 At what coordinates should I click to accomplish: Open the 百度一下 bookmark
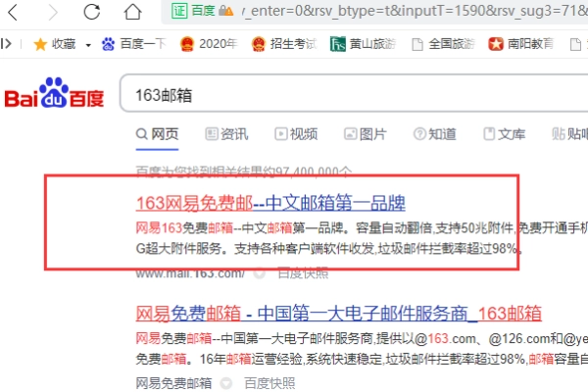pyautogui.click(x=133, y=44)
